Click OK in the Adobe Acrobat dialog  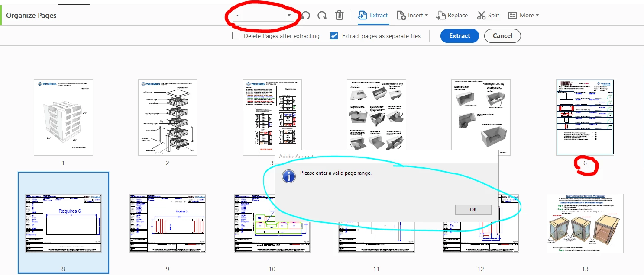(x=473, y=209)
